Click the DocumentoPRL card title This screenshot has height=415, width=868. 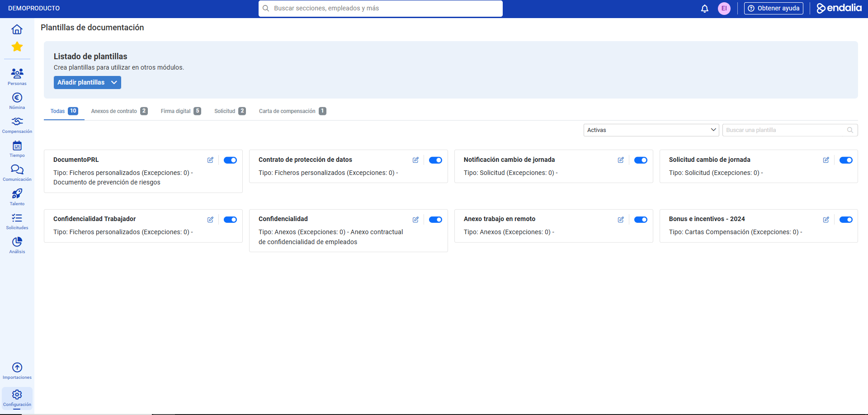coord(76,160)
